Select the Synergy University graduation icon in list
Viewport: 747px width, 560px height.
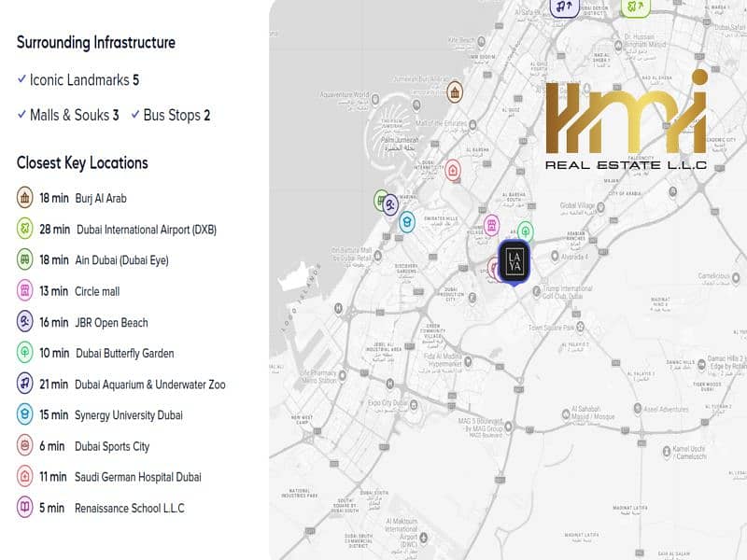coord(25,414)
